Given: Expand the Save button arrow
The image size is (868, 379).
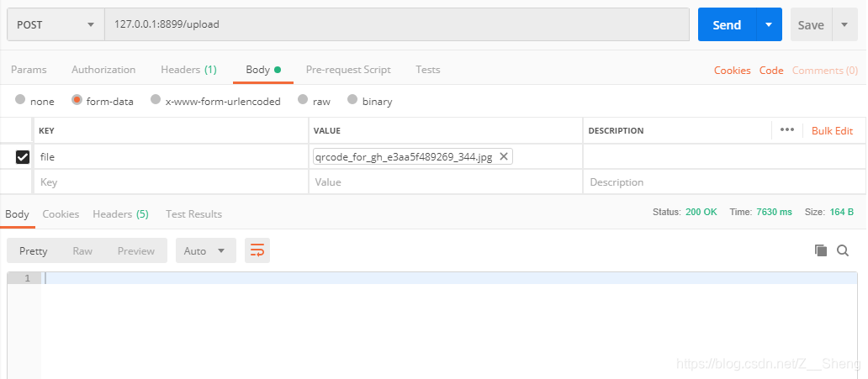Looking at the screenshot, I should (844, 25).
